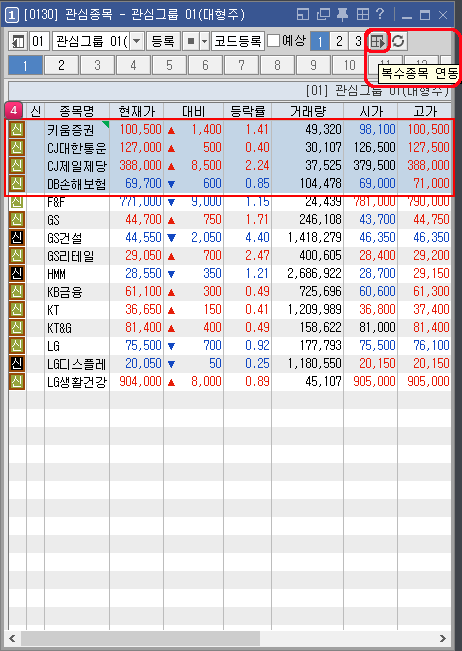Click the 현재가 column header
This screenshot has height=651, width=462.
coord(137,111)
